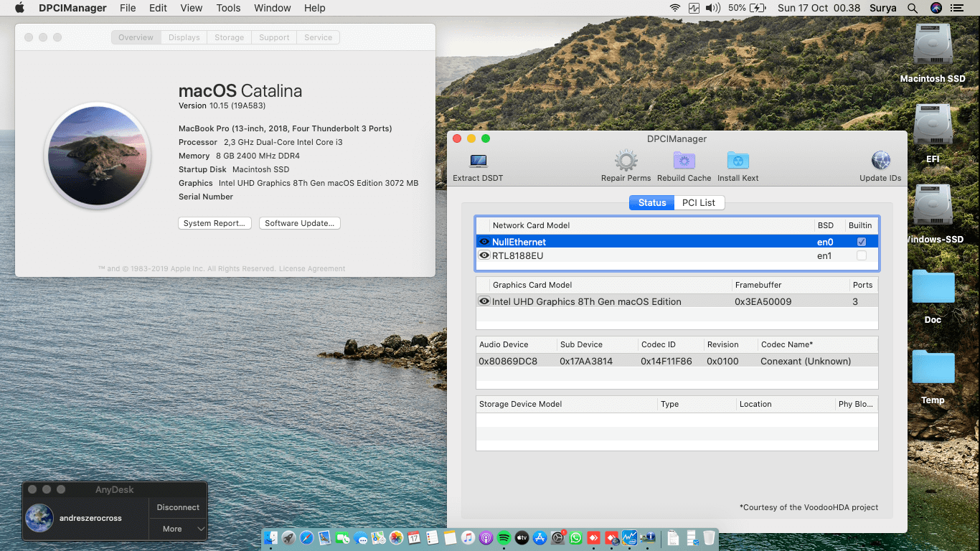This screenshot has height=551, width=980.
Task: Open the Window menu
Action: click(272, 8)
